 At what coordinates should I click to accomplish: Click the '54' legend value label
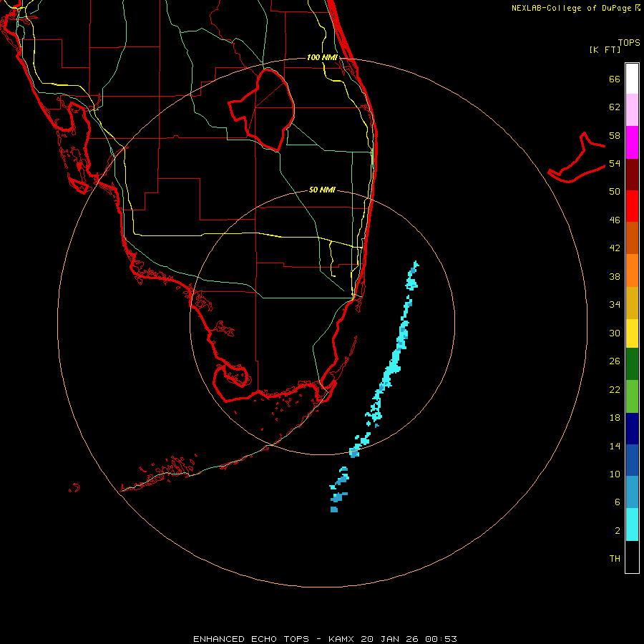point(615,163)
